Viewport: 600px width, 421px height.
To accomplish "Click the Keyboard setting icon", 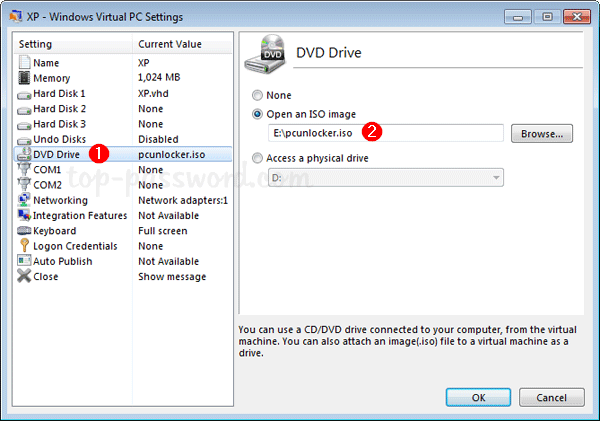I will (24, 231).
